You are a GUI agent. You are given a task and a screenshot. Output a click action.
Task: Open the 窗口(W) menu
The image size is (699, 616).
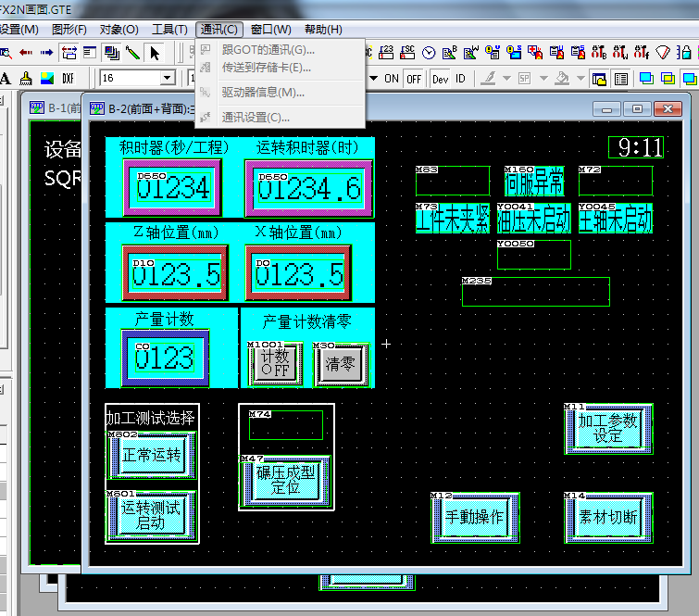[270, 30]
